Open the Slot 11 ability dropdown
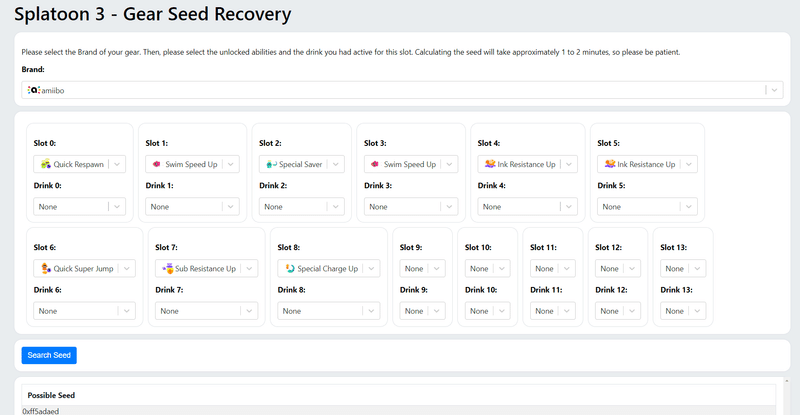800x415 pixels. point(553,268)
